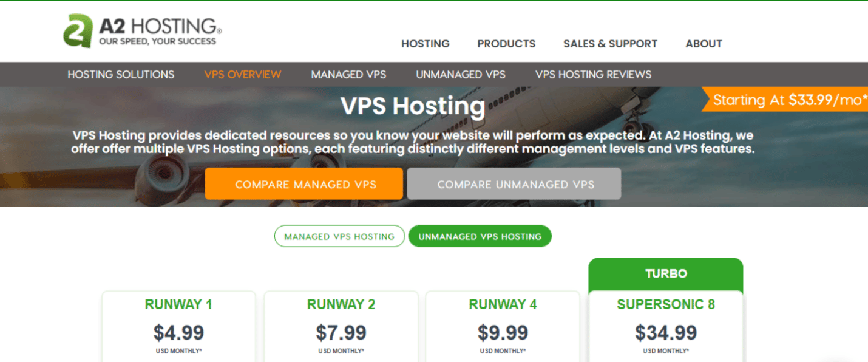Switch to Managed VPS Hosting plans
The image size is (868, 362).
tap(339, 236)
